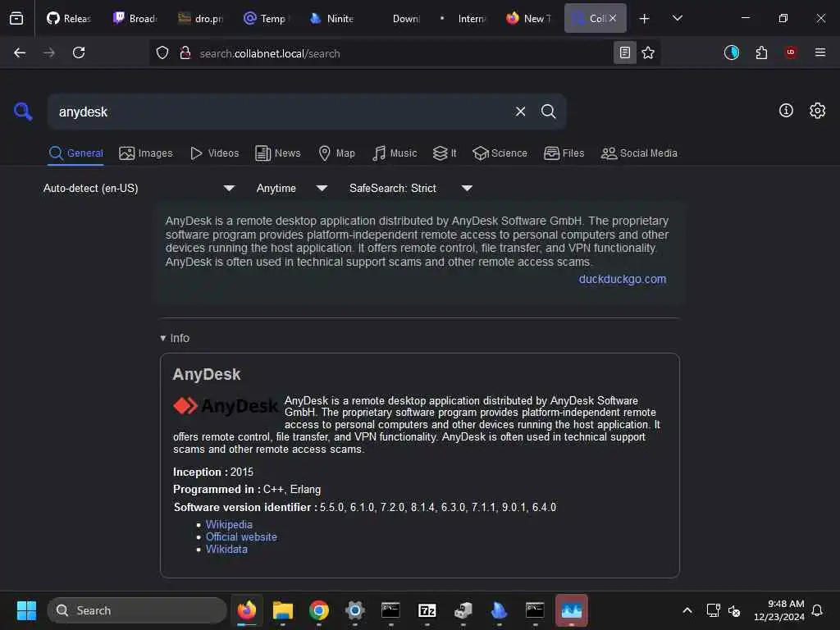Open uBlock Origin extension icon

[x=791, y=52]
